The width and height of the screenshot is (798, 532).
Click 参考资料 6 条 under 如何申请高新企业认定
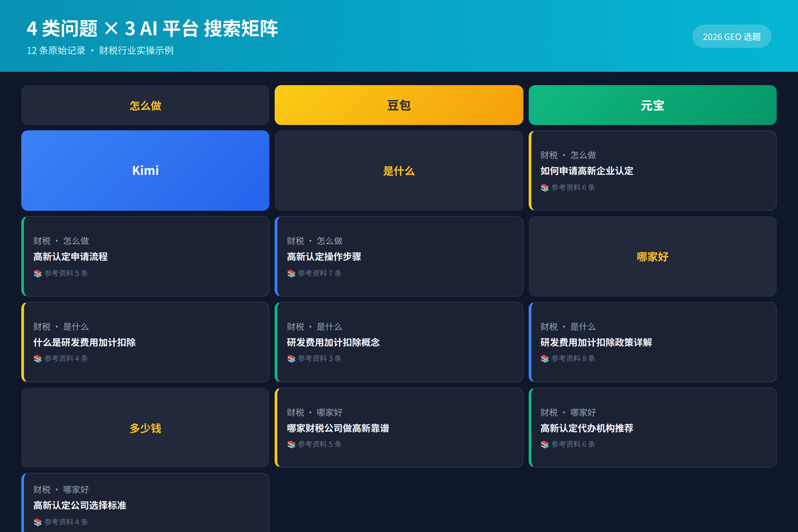click(x=573, y=188)
